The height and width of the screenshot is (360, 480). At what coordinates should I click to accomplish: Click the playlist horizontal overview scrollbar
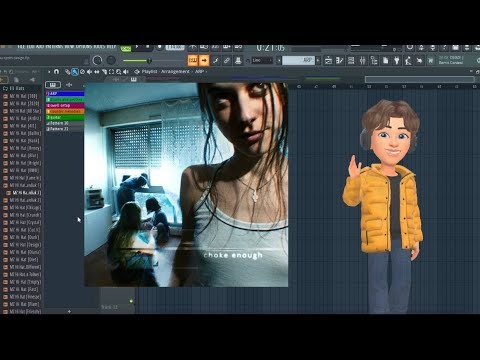[420, 79]
